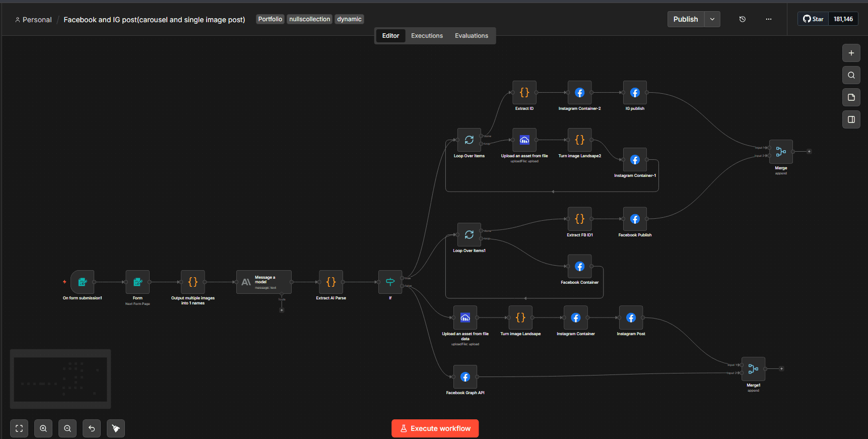
Task: Select the Message a model node
Action: pyautogui.click(x=264, y=282)
